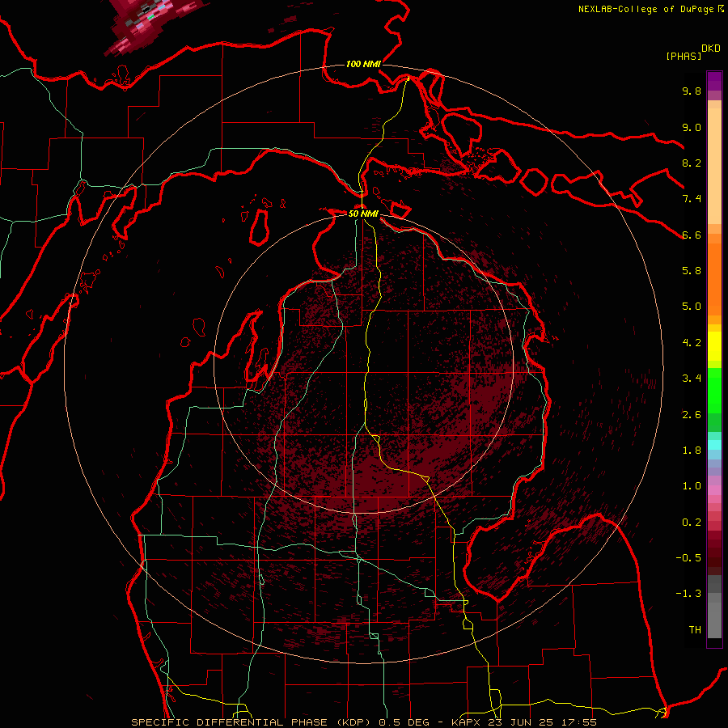Click the 3.4 scale value
The image size is (728, 728).
692,379
